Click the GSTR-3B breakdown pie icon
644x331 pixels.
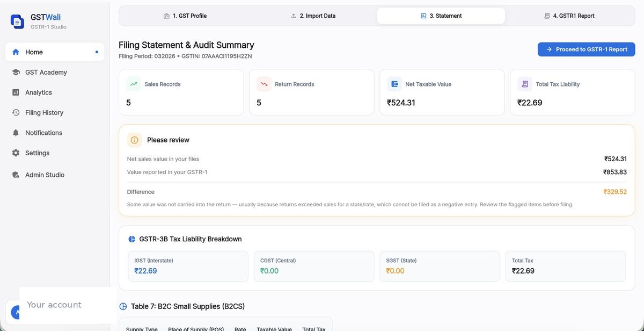point(132,239)
